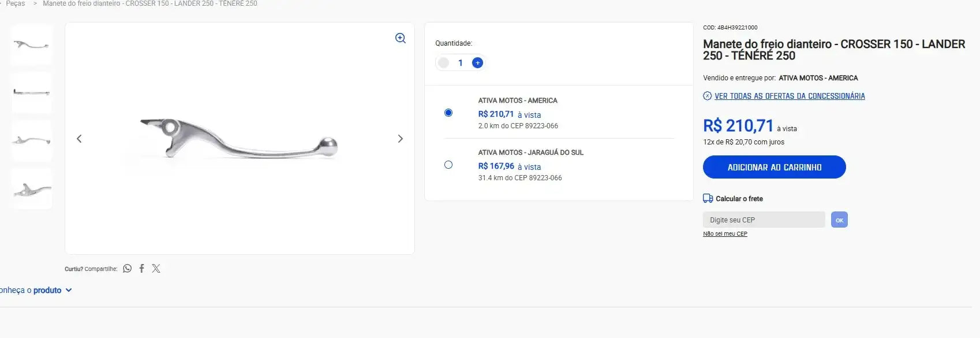Expand the Conheça o produto section
Image resolution: width=980 pixels, height=338 pixels.
tap(36, 290)
